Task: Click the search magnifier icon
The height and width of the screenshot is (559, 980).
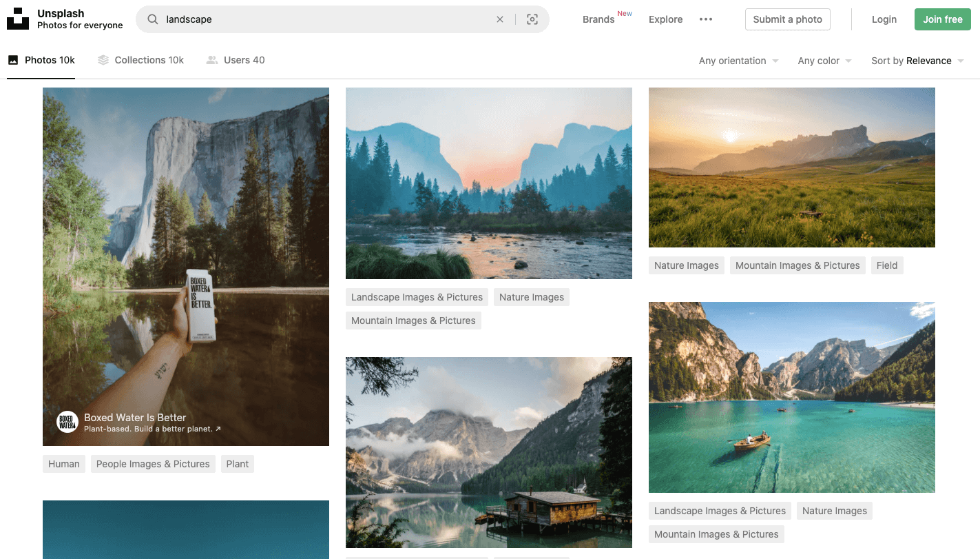Action: [153, 19]
